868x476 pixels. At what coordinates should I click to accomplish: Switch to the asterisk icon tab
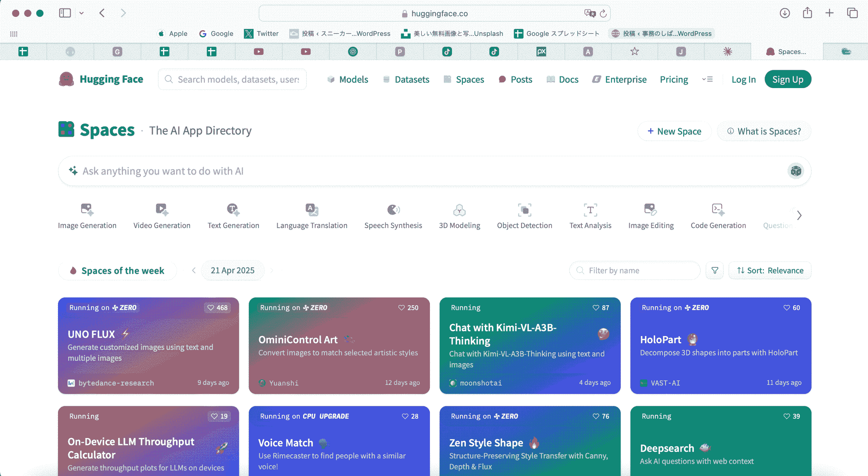click(x=728, y=51)
